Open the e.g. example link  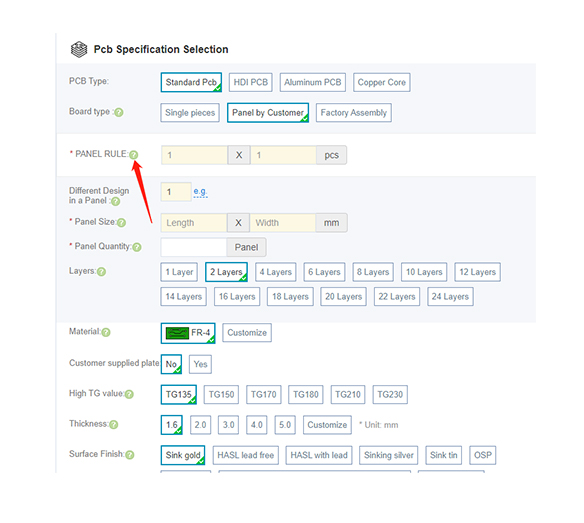pos(200,192)
